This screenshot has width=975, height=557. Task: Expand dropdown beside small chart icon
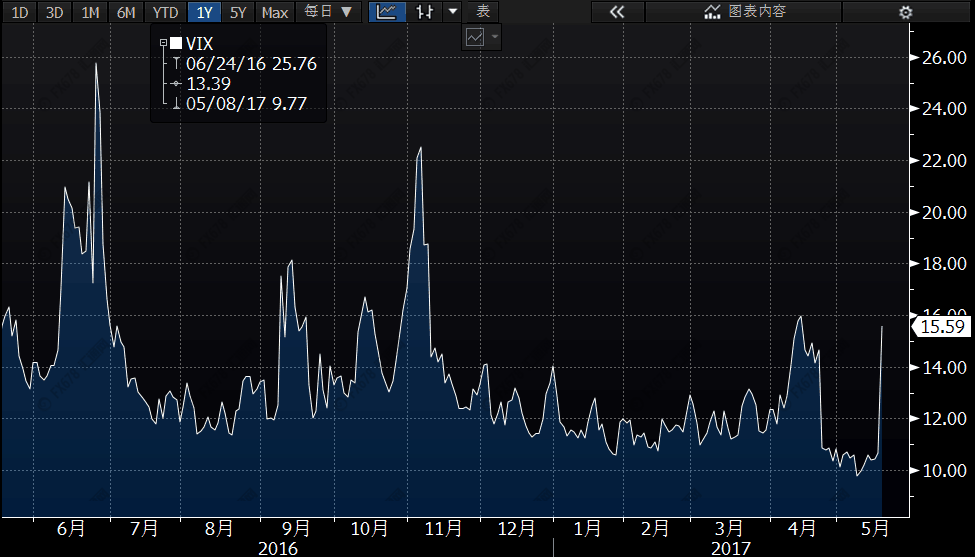(495, 37)
